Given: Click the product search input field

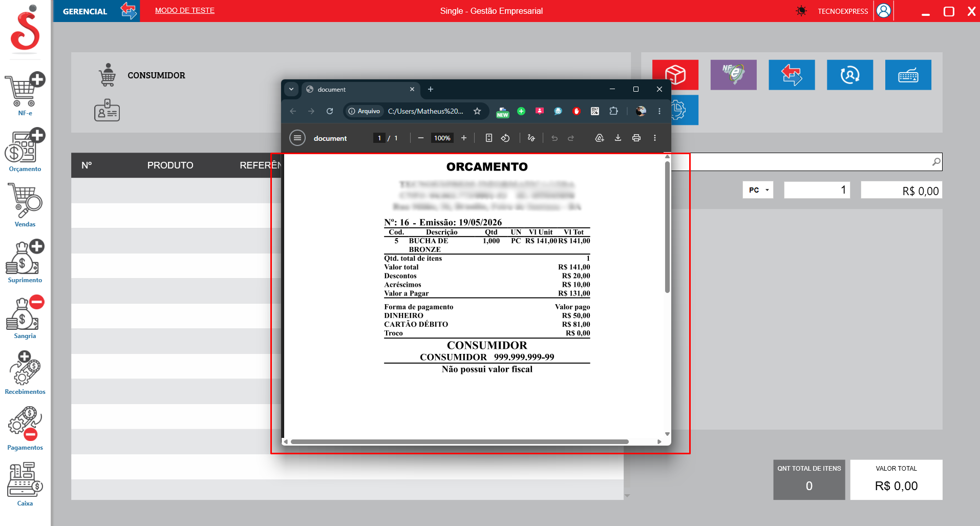Looking at the screenshot, I should tap(806, 162).
